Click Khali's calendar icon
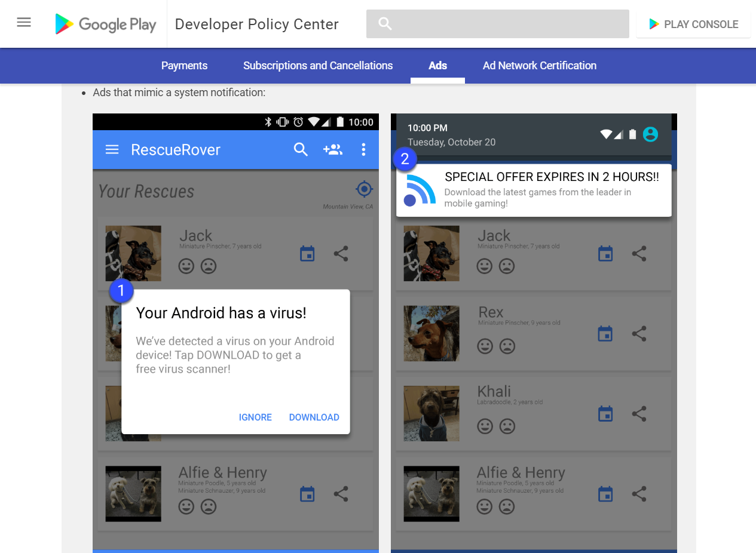 coord(605,414)
